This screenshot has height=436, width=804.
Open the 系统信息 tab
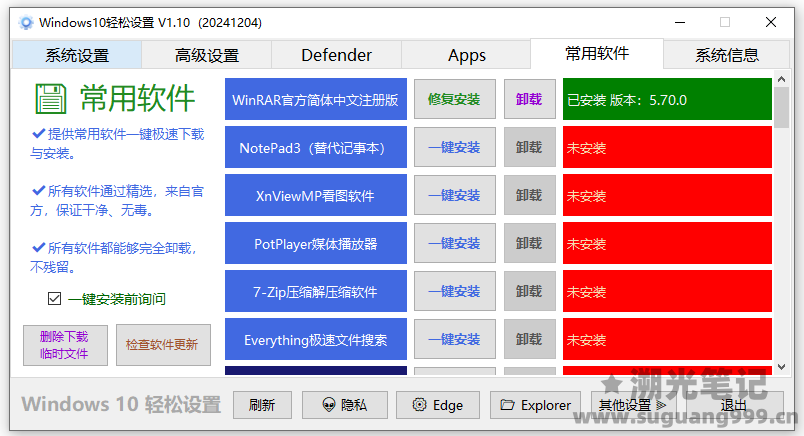pyautogui.click(x=727, y=55)
